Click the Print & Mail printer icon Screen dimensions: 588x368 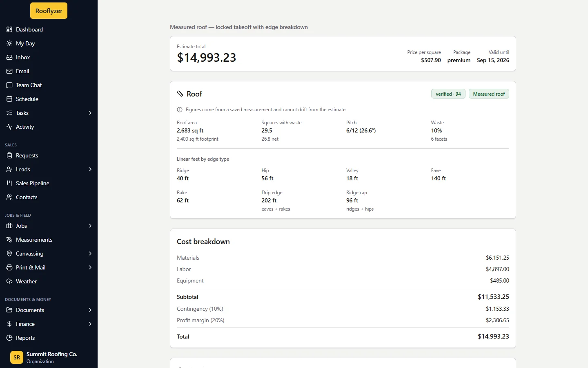point(9,267)
